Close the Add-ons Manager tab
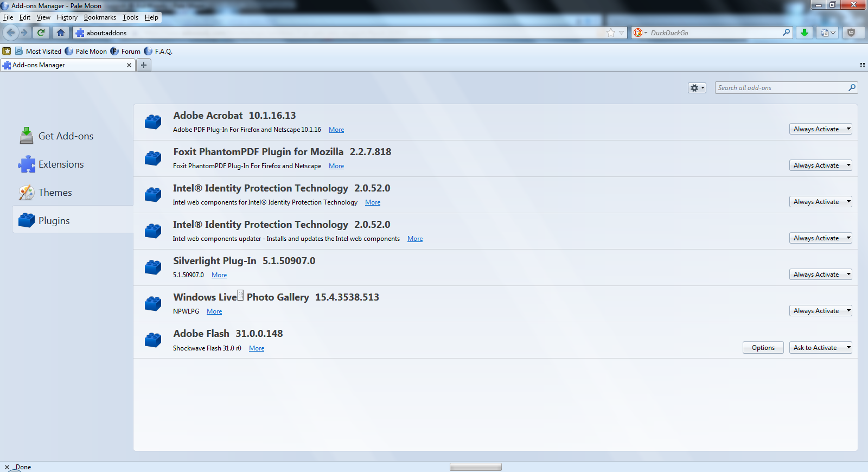This screenshot has width=868, height=472. (129, 65)
